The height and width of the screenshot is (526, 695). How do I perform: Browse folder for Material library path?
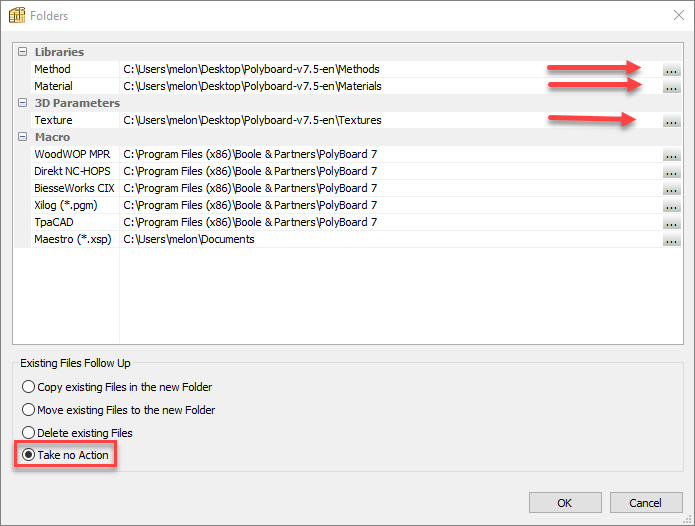pyautogui.click(x=672, y=86)
